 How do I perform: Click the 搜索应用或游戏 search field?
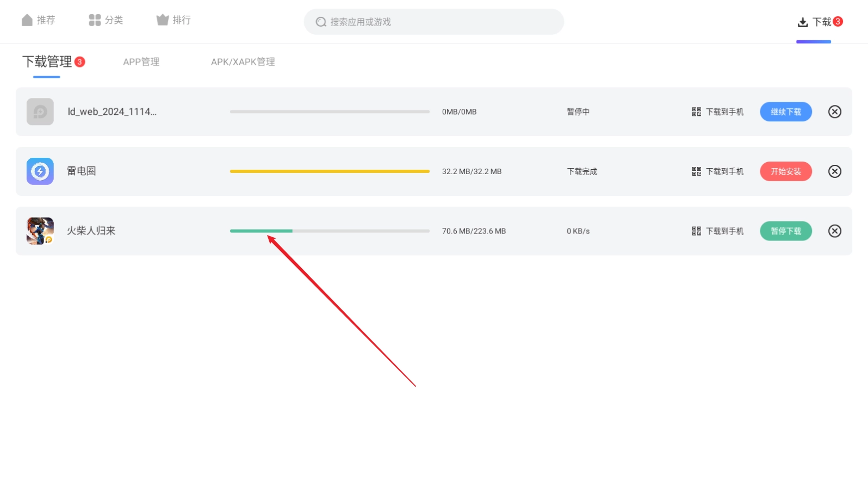pyautogui.click(x=433, y=22)
